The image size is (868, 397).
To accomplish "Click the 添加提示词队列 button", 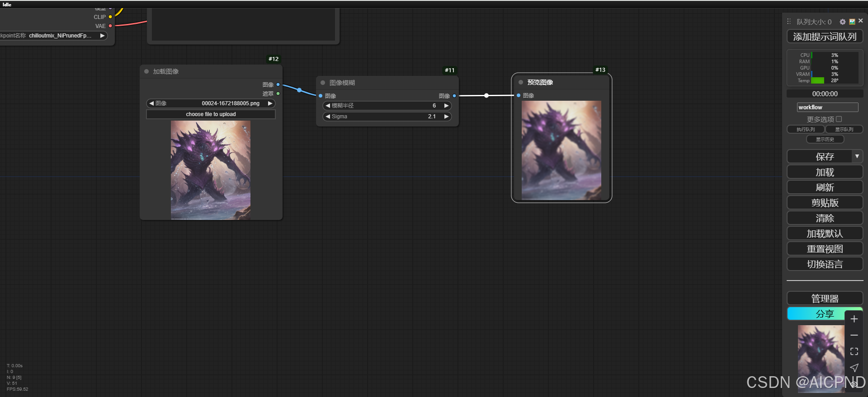I will point(825,37).
